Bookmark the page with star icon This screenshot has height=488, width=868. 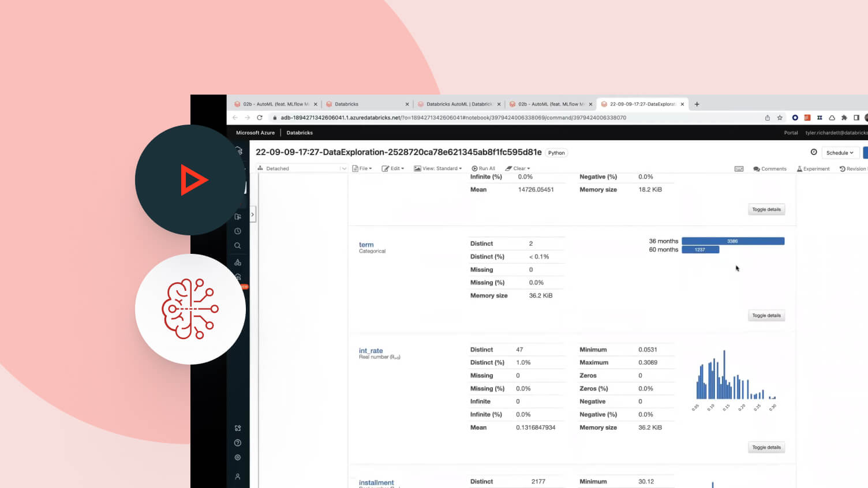[780, 118]
